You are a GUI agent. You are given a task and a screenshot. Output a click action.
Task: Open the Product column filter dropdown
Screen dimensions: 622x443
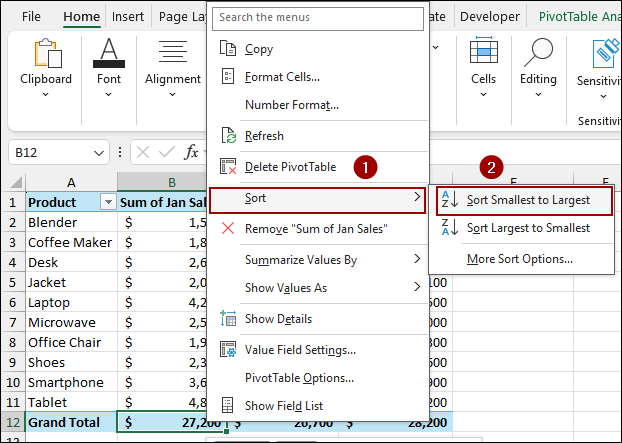click(108, 202)
